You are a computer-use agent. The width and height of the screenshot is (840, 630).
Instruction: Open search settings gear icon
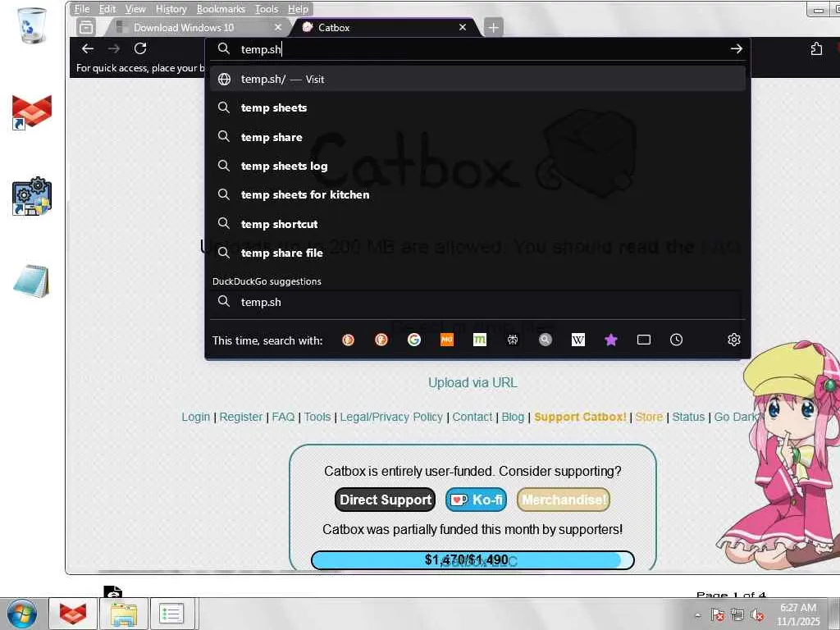coord(734,340)
